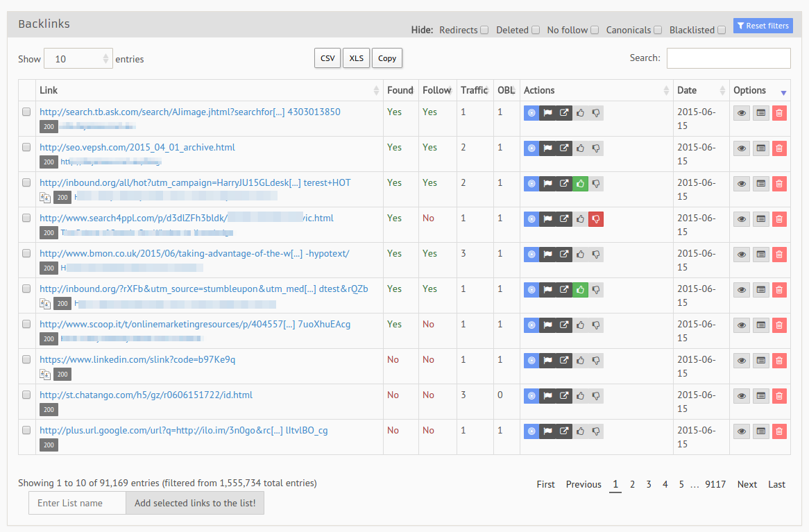Select the seo.vepsh.com row checkbox
This screenshot has height=532, width=809.
26,147
